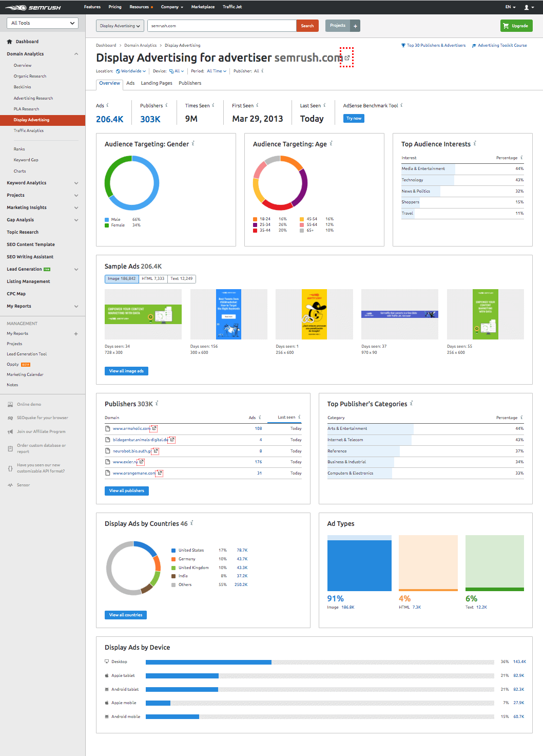Sort publishers by Last seen column
The height and width of the screenshot is (756, 543).
(286, 417)
